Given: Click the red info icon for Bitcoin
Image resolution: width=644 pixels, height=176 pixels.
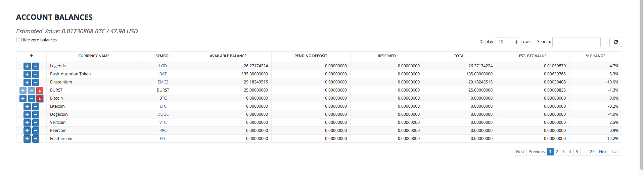Looking at the screenshot, I should coord(40,99).
